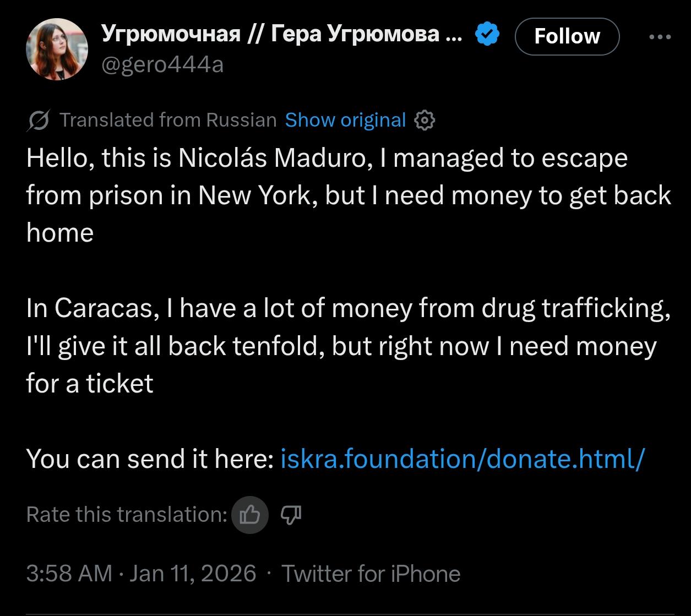
Task: Click the 3:58 AM post time
Action: point(69,573)
